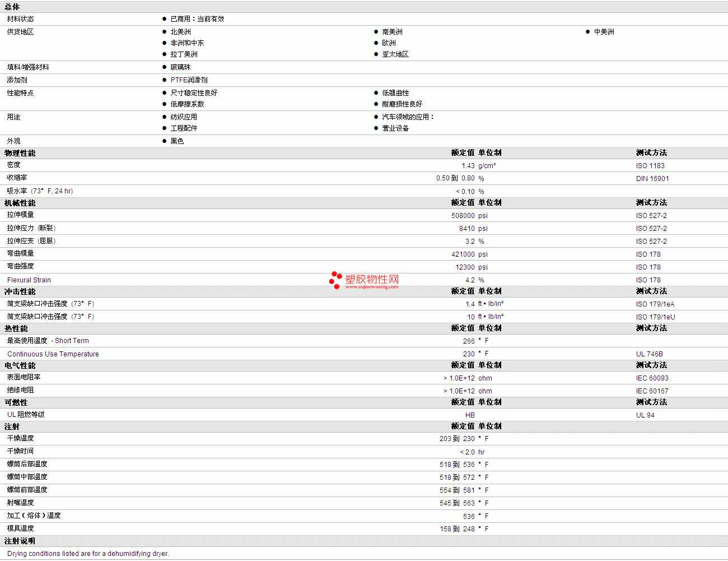The height and width of the screenshot is (561, 728).
Task: Click the 吸水率 row label
Action: [x=40, y=191]
